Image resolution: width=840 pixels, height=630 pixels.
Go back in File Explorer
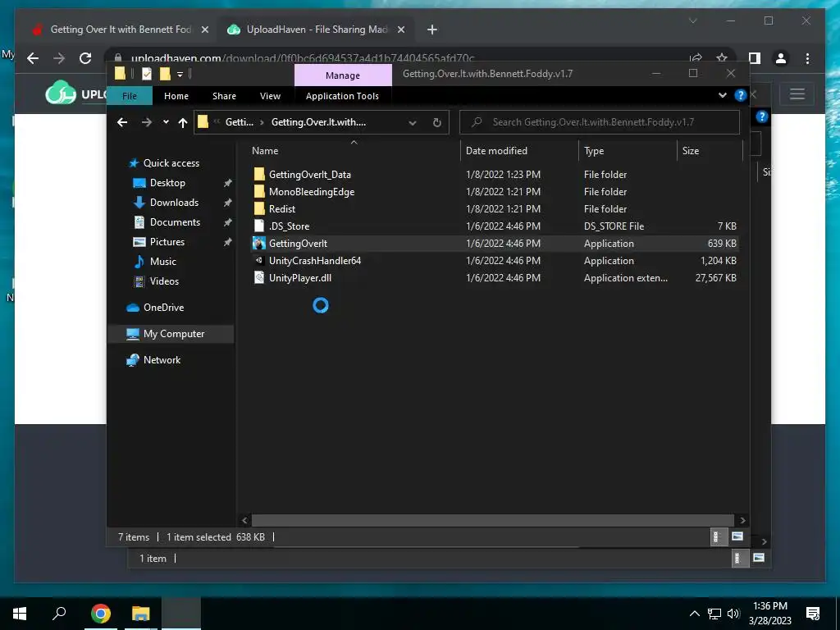click(x=122, y=123)
